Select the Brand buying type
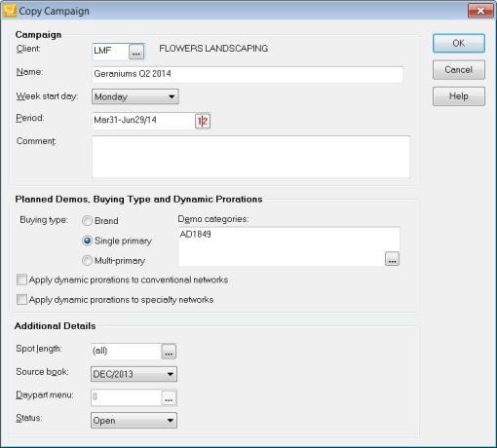This screenshot has height=448, width=497. pos(87,221)
